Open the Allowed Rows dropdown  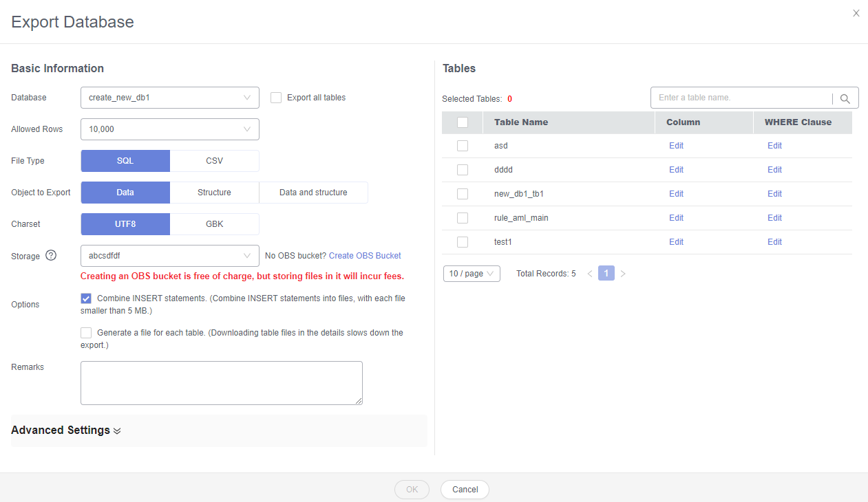point(169,129)
